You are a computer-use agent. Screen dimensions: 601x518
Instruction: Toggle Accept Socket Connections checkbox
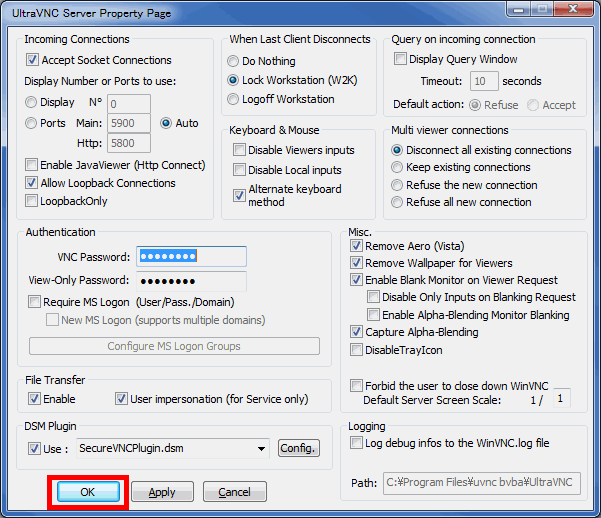pyautogui.click(x=32, y=60)
